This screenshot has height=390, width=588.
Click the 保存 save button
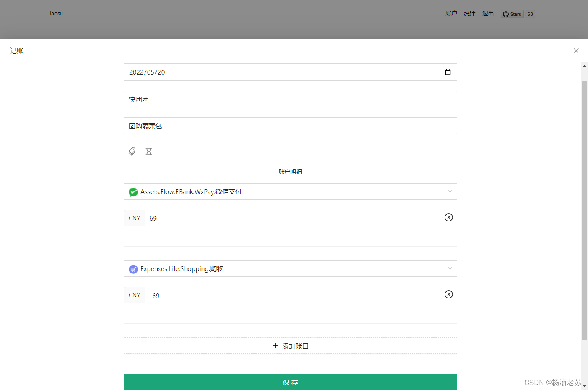point(290,382)
